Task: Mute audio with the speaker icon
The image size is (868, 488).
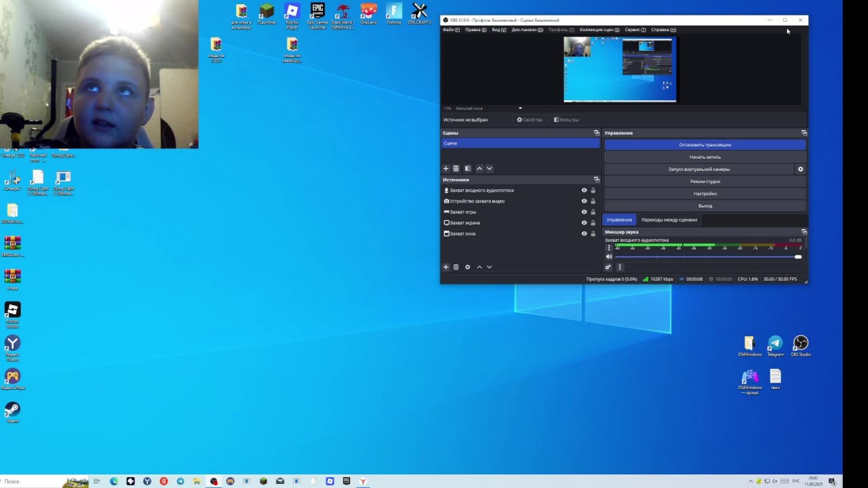Action: (x=608, y=257)
